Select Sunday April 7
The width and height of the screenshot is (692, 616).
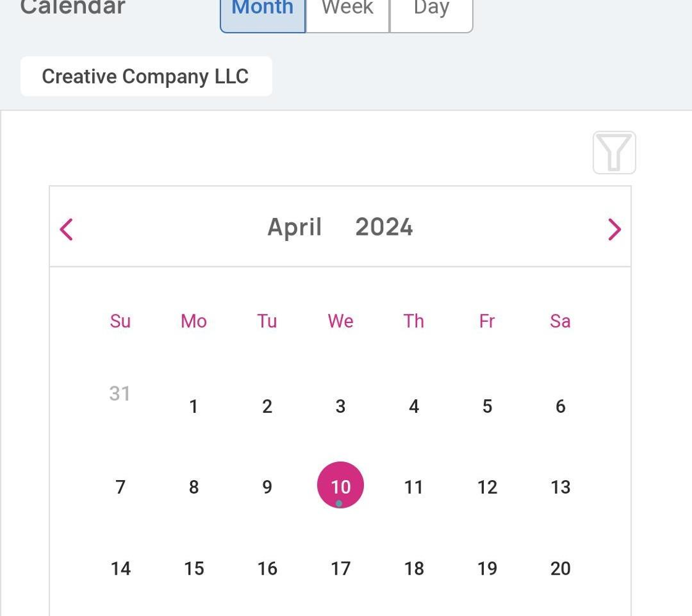120,487
